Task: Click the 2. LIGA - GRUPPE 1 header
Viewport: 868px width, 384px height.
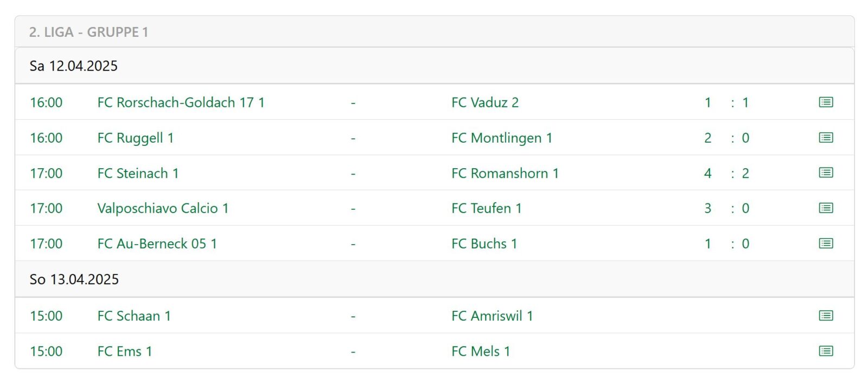Action: tap(88, 32)
